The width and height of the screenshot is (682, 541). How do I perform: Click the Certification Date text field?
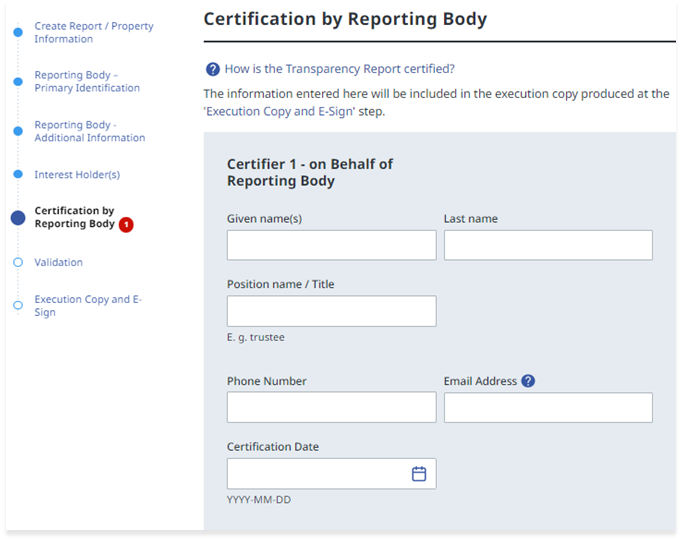coord(331,474)
